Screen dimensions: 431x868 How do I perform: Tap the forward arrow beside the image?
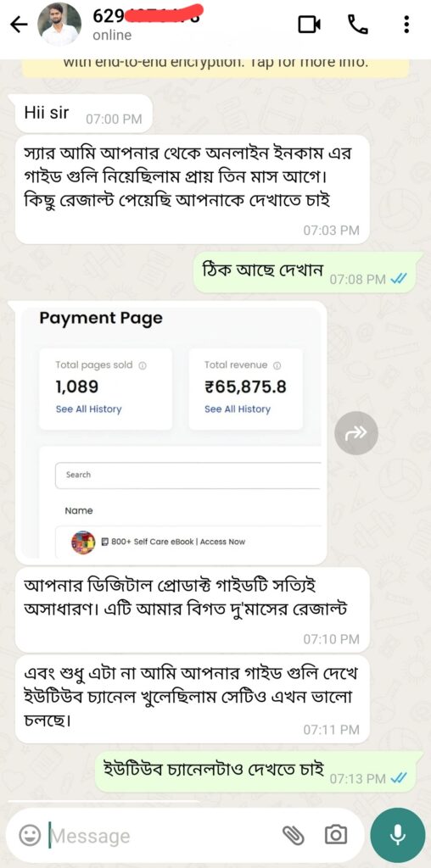pos(356,433)
